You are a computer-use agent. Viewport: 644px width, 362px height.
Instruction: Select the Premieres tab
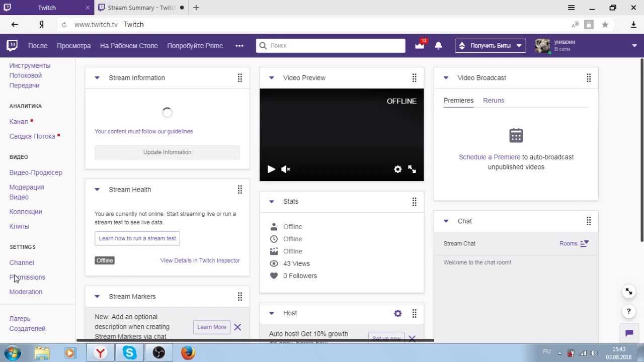[458, 101]
